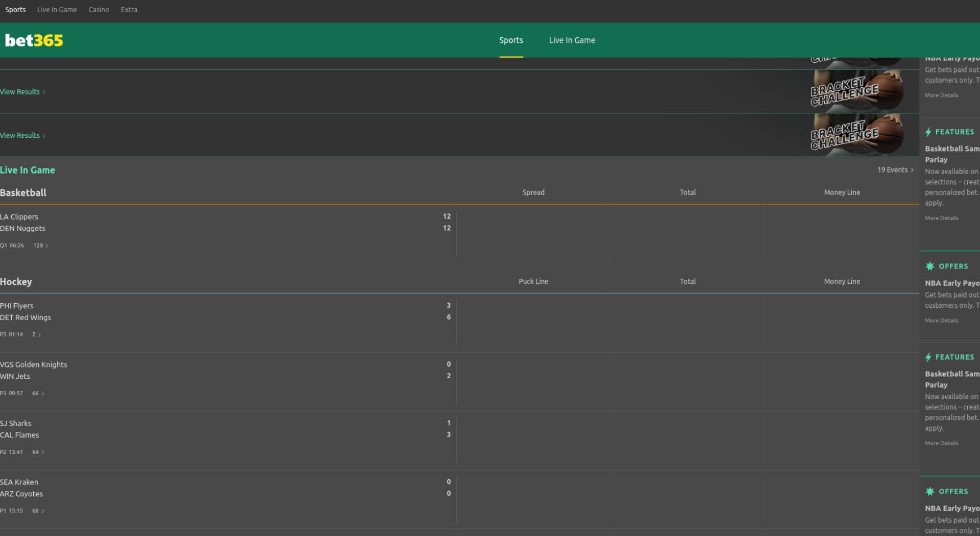Select the DEN Nuggets team row
980x536 pixels.
[22, 228]
